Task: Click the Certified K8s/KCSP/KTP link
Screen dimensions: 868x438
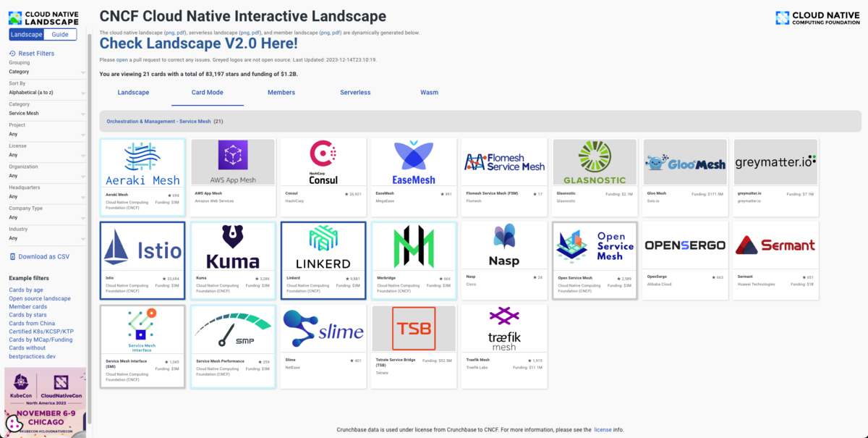Action: coord(41,332)
